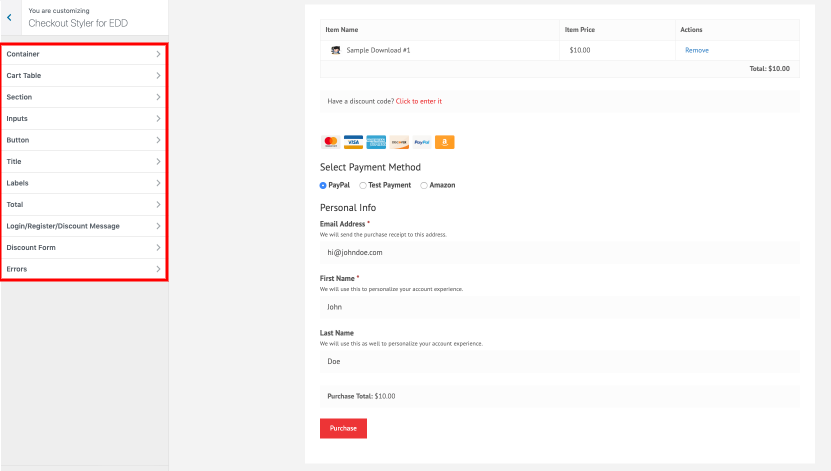831x471 pixels.
Task: Expand the Title panel chevron
Action: pos(158,162)
